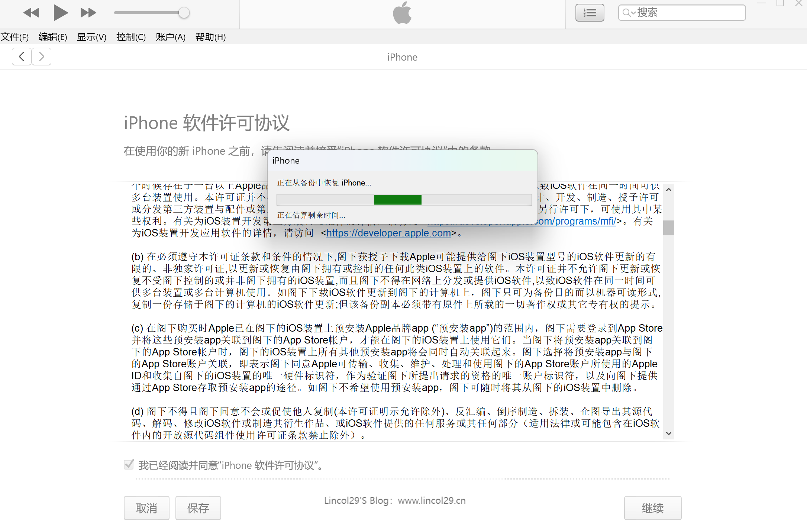Image resolution: width=807 pixels, height=532 pixels.
Task: Open the 控制(C) menu
Action: (x=131, y=37)
